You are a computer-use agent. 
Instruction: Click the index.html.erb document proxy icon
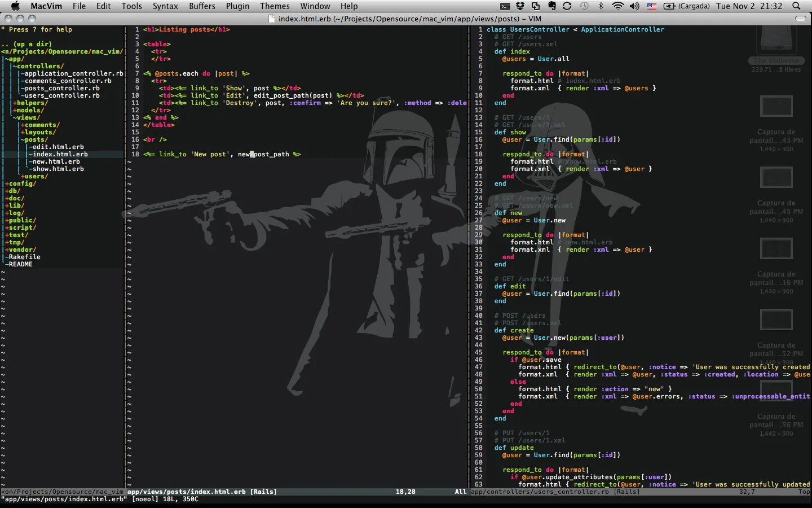click(272, 19)
